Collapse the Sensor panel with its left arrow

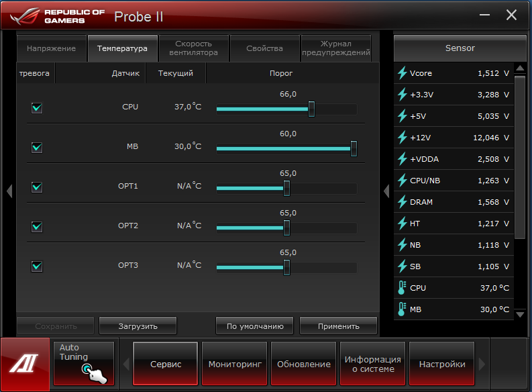tap(386, 191)
